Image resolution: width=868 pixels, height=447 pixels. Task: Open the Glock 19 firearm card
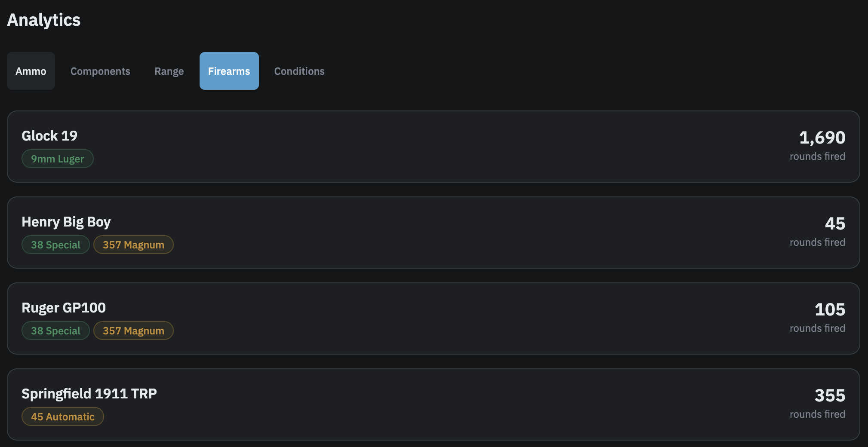[x=434, y=147]
